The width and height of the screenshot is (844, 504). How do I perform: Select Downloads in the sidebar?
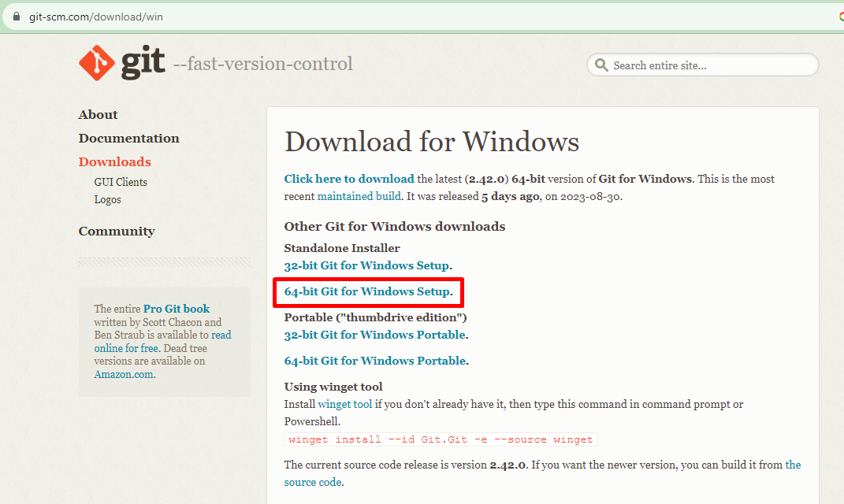pyautogui.click(x=114, y=161)
